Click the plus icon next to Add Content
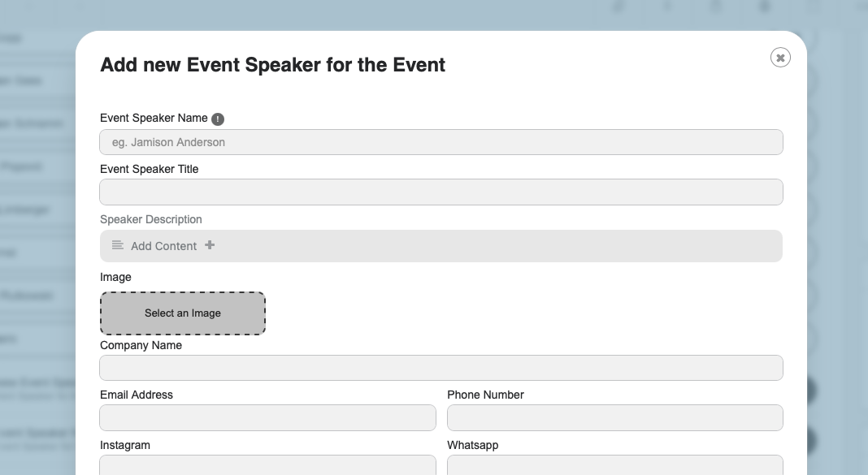868x475 pixels. (209, 245)
